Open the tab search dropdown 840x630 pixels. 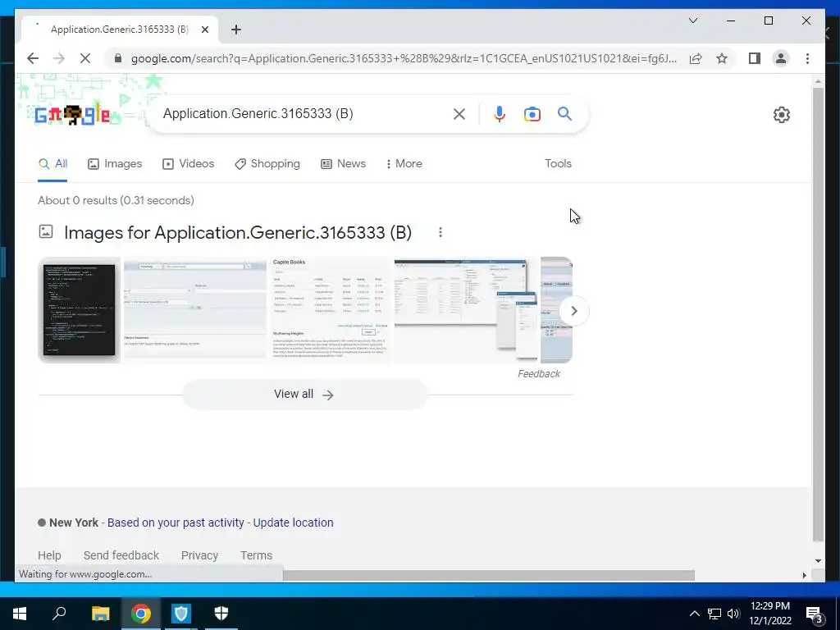(692, 21)
